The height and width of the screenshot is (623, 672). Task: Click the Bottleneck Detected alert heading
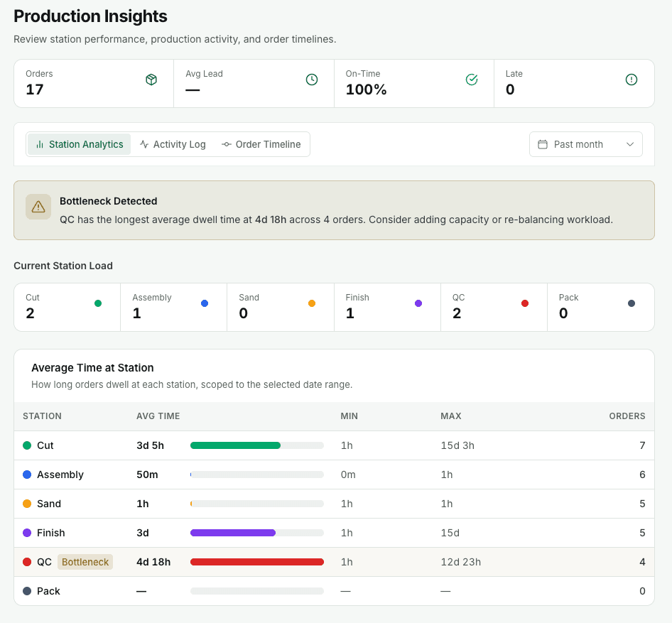pos(109,201)
